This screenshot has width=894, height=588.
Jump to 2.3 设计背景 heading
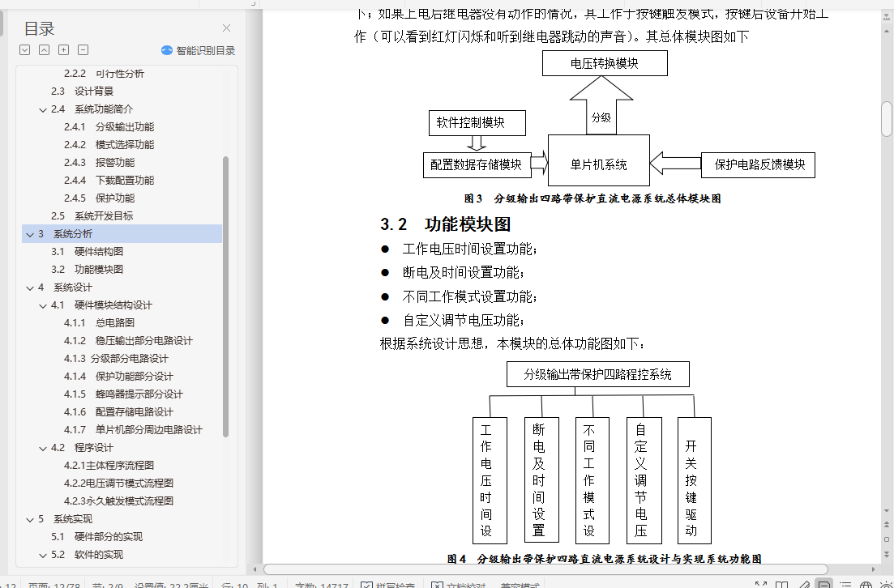click(82, 92)
